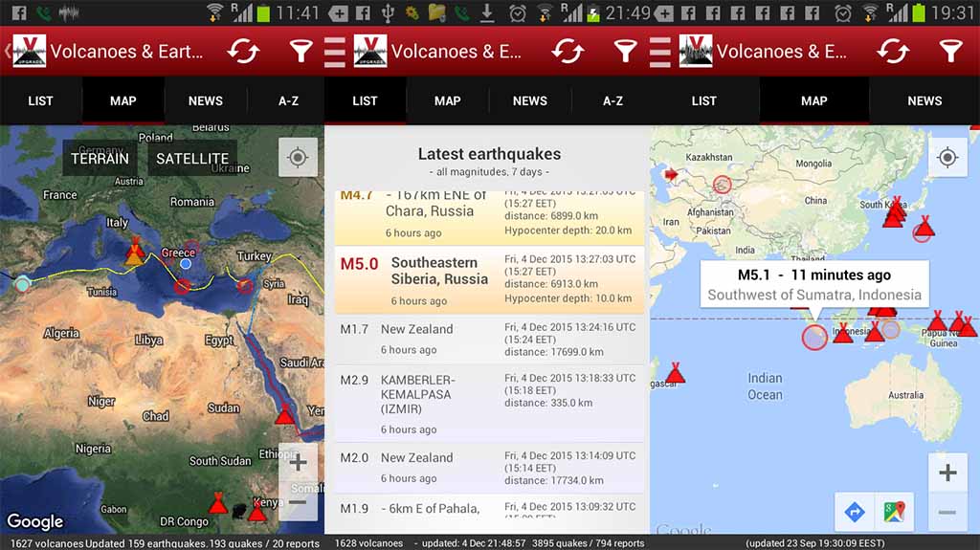Tap download arrow in middle status bar
The height and width of the screenshot is (550, 980).
(x=487, y=12)
